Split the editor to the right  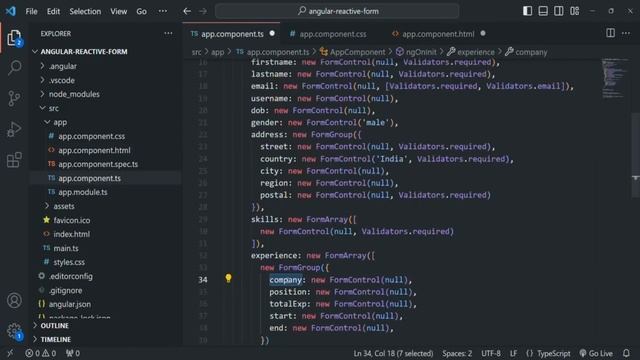point(610,33)
